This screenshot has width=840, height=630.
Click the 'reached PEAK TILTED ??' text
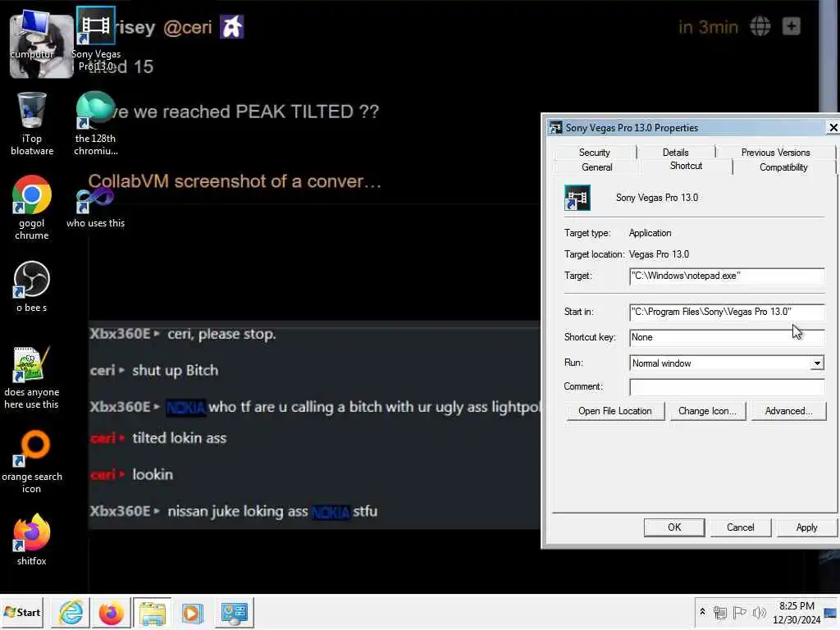271,112
